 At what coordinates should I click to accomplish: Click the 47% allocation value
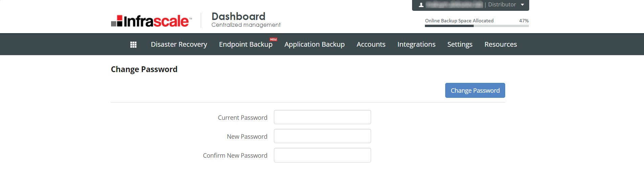pyautogui.click(x=524, y=21)
